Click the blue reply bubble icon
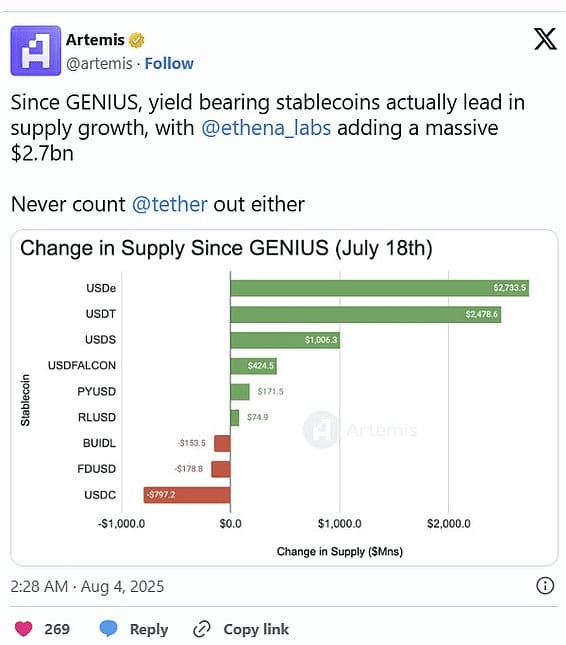The image size is (566, 645). 109,629
